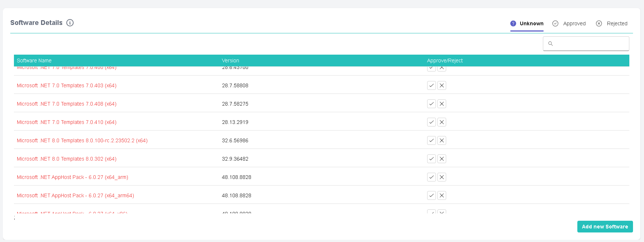Open the Software Details info icon
The image size is (644, 242).
[70, 23]
